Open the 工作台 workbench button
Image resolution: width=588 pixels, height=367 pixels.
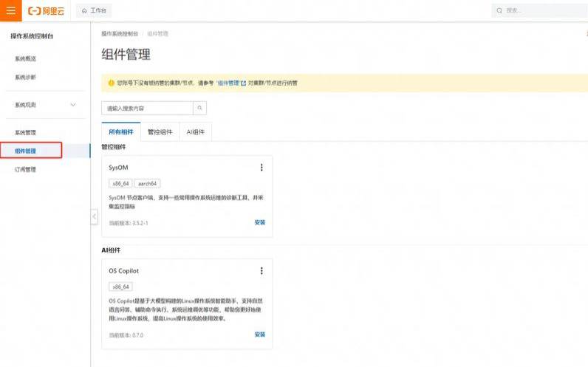pos(94,10)
